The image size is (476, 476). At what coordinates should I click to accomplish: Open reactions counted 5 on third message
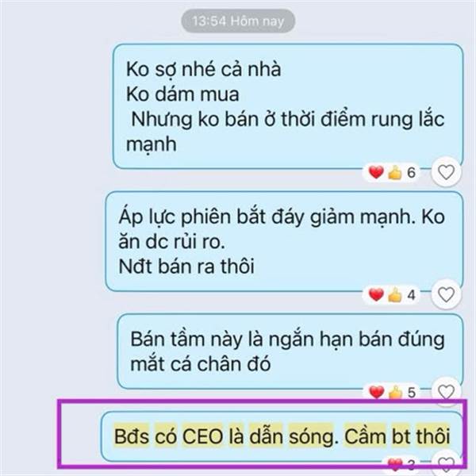tap(392, 392)
